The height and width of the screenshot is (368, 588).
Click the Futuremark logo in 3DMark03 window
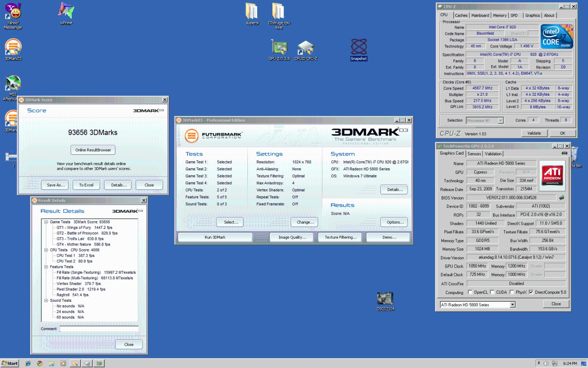(213, 135)
